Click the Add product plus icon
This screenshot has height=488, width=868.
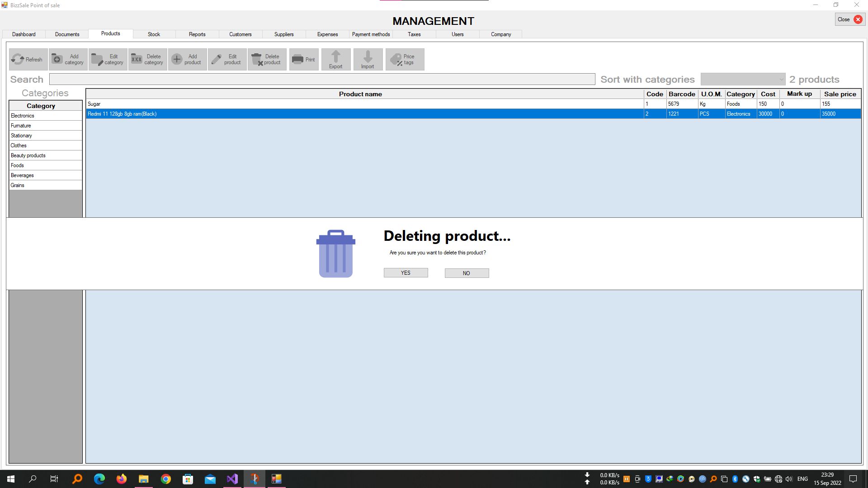(x=177, y=59)
